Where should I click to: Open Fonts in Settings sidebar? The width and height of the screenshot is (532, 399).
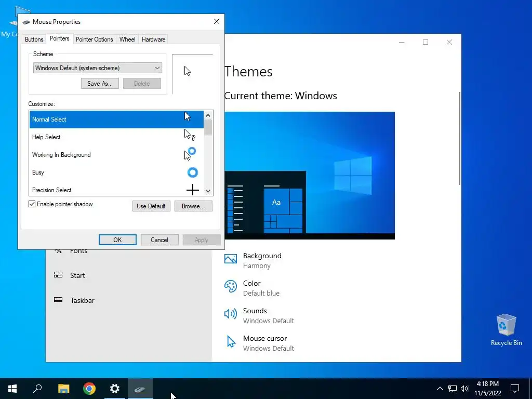[79, 251]
